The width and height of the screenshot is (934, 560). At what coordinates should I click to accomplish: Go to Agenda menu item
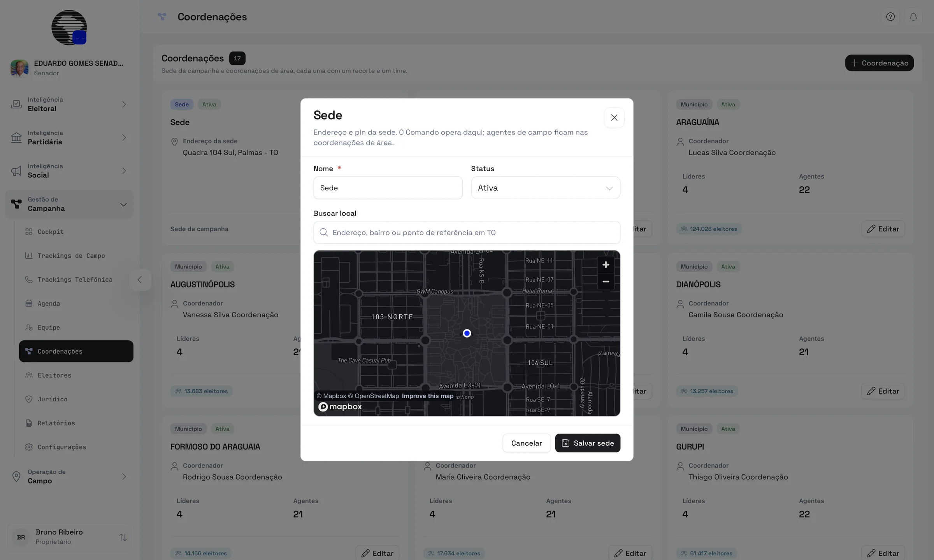[76, 303]
